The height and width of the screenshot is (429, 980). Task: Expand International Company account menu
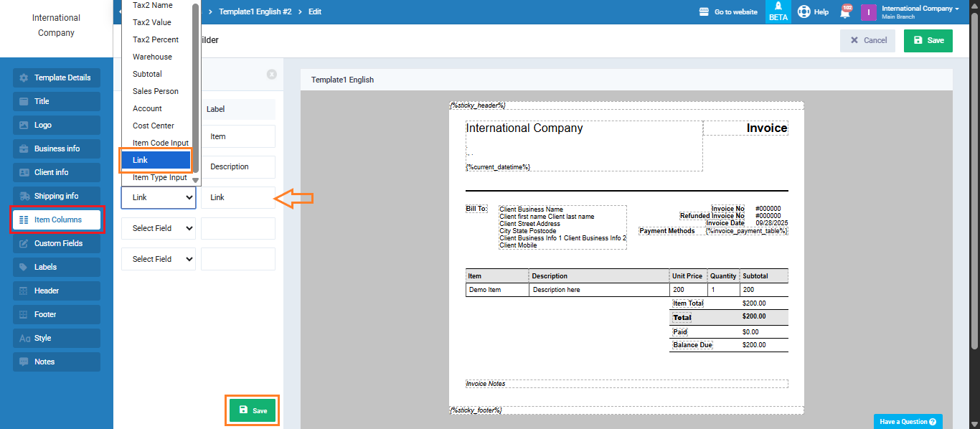click(x=920, y=12)
